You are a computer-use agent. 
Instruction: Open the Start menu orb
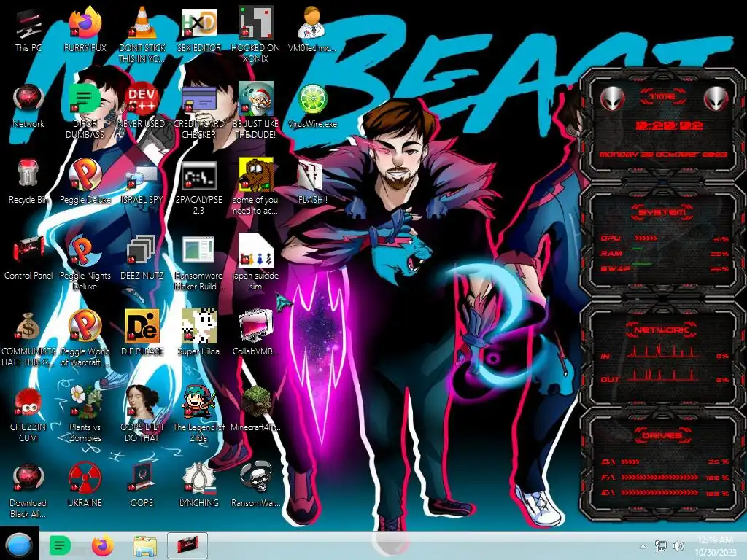[x=18, y=545]
